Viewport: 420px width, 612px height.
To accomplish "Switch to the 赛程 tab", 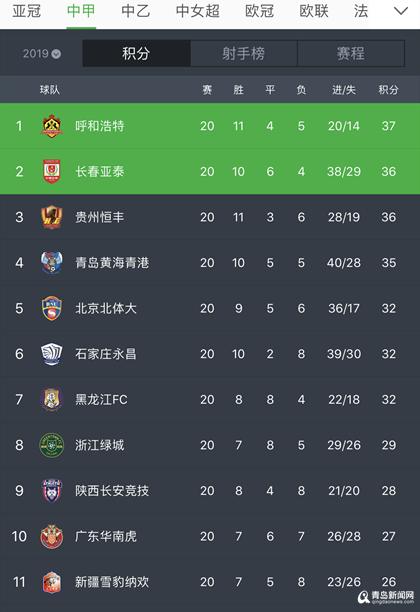I will (351, 53).
